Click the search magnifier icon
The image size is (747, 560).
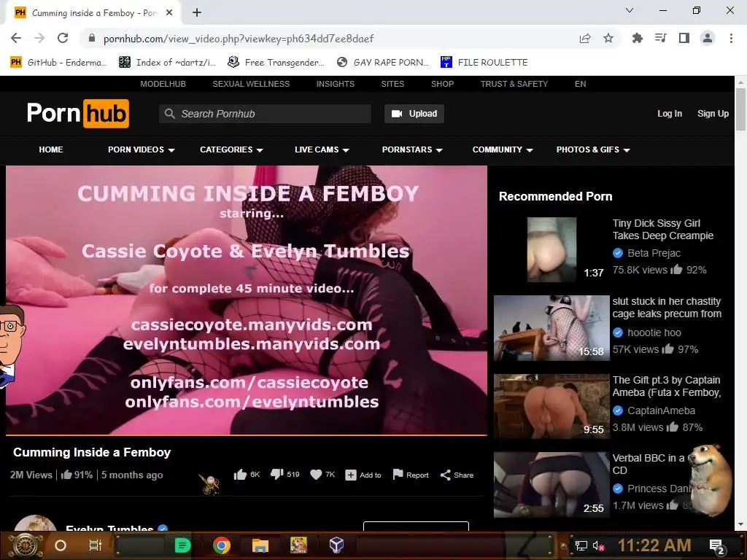[x=169, y=114]
